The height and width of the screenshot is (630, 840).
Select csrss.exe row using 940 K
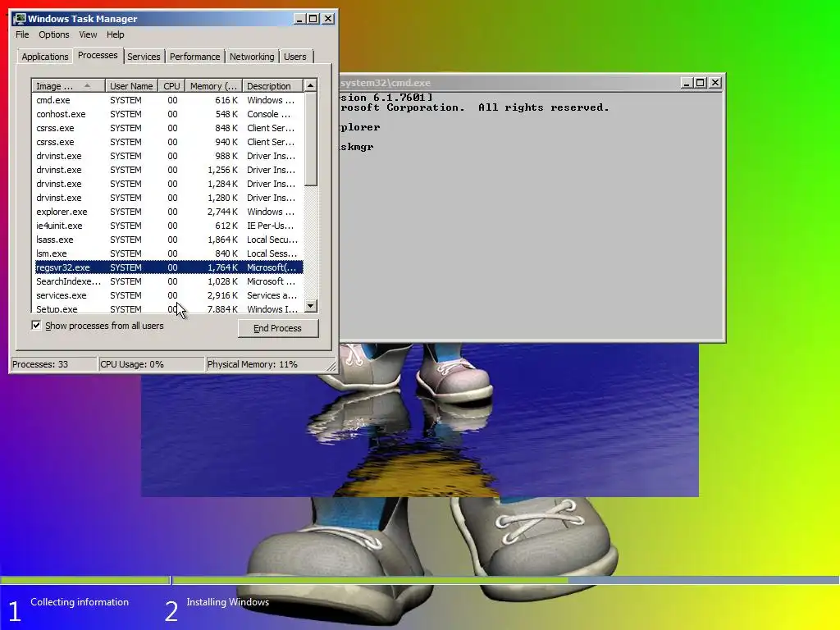click(x=169, y=142)
